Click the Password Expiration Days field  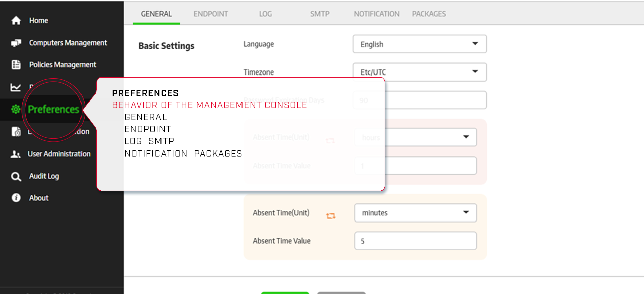[420, 100]
